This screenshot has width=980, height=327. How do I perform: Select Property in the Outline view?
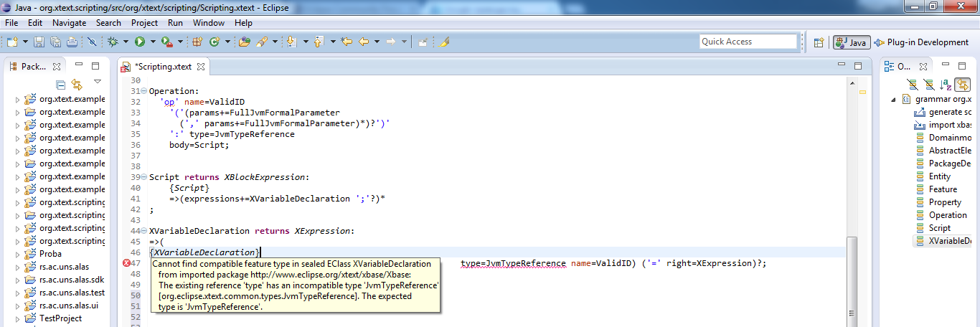pyautogui.click(x=945, y=202)
